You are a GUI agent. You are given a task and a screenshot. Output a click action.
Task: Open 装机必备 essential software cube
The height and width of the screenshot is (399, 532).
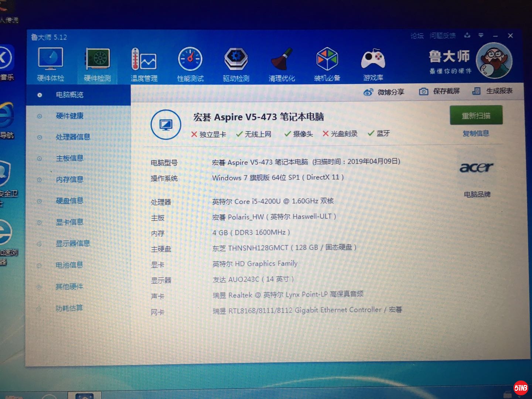click(x=327, y=64)
